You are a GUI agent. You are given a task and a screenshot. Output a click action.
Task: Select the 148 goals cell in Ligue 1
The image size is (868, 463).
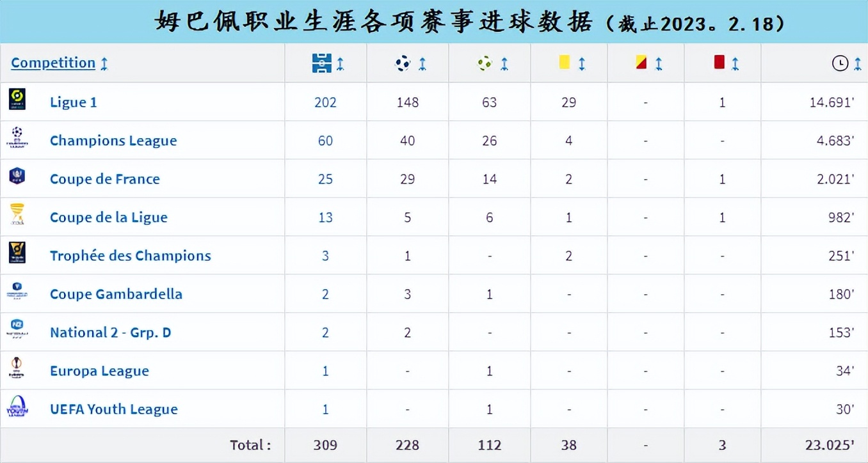pyautogui.click(x=408, y=102)
